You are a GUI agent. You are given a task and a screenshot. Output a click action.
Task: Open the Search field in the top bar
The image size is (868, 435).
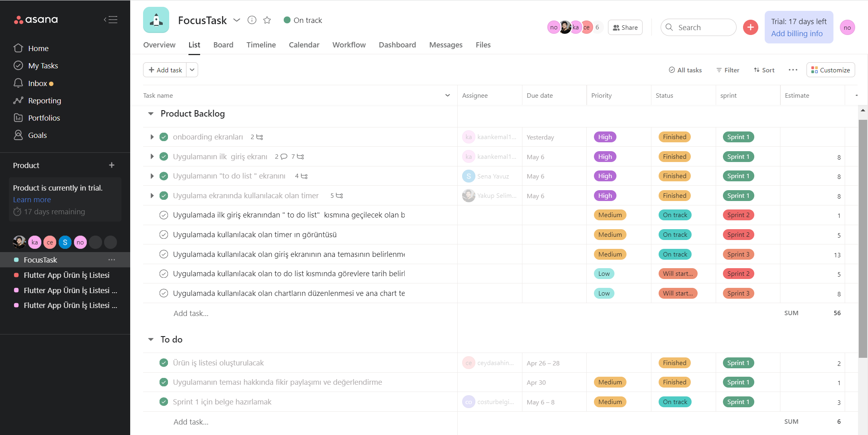coord(698,27)
